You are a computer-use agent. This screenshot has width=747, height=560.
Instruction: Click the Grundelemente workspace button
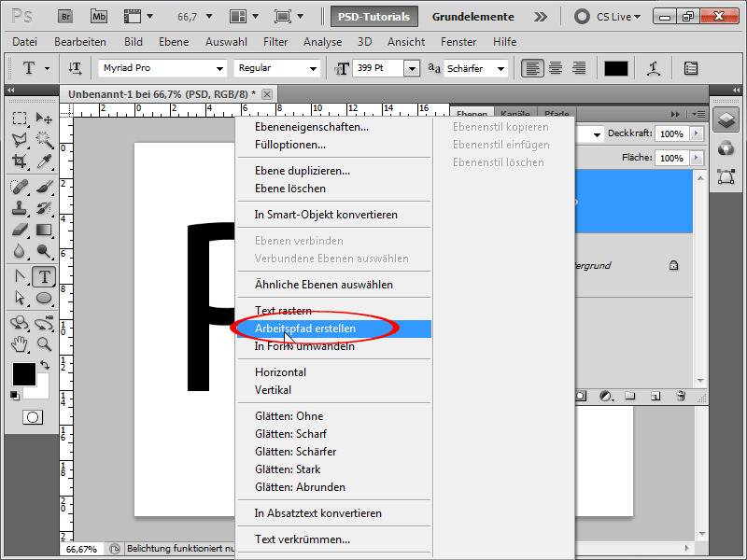pyautogui.click(x=473, y=17)
